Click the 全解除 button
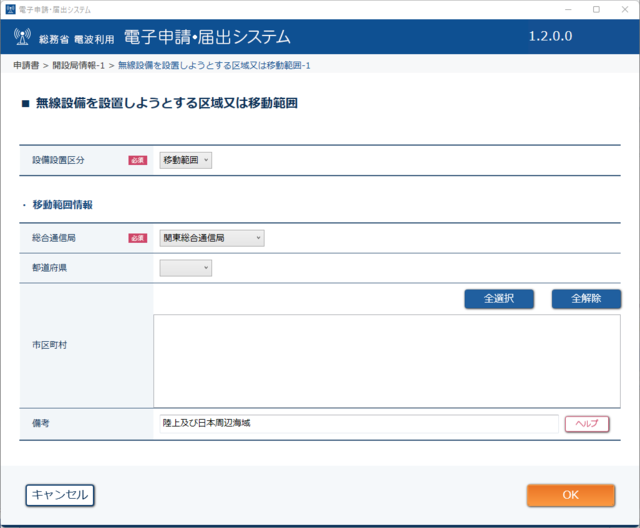The width and height of the screenshot is (640, 528). (586, 299)
